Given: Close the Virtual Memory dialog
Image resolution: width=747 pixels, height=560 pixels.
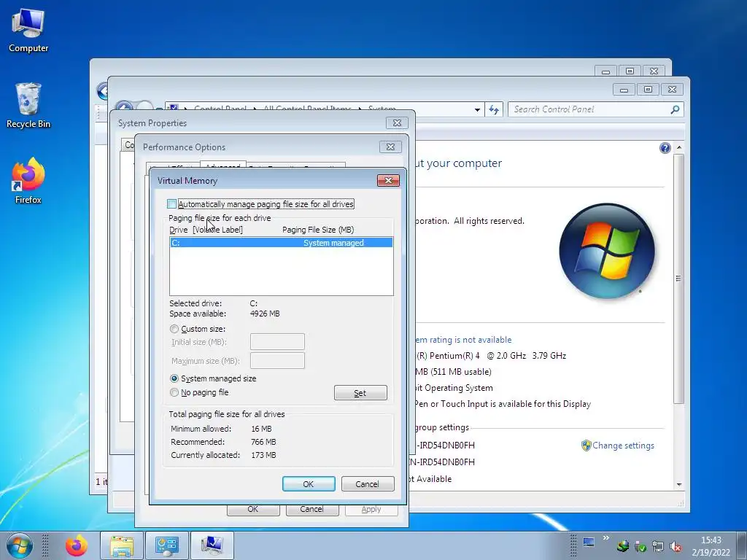Looking at the screenshot, I should [x=388, y=181].
